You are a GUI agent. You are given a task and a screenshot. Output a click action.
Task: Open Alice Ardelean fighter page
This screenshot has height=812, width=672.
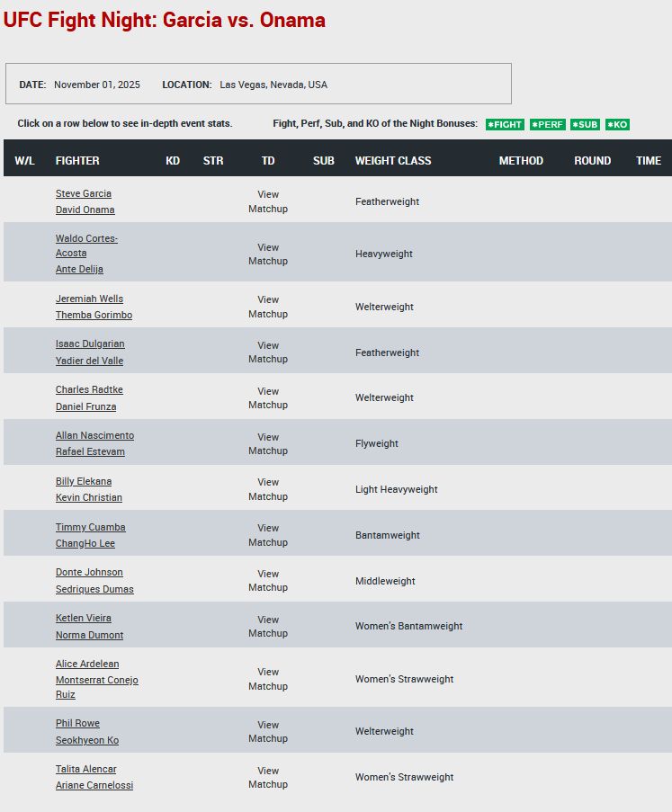87,664
